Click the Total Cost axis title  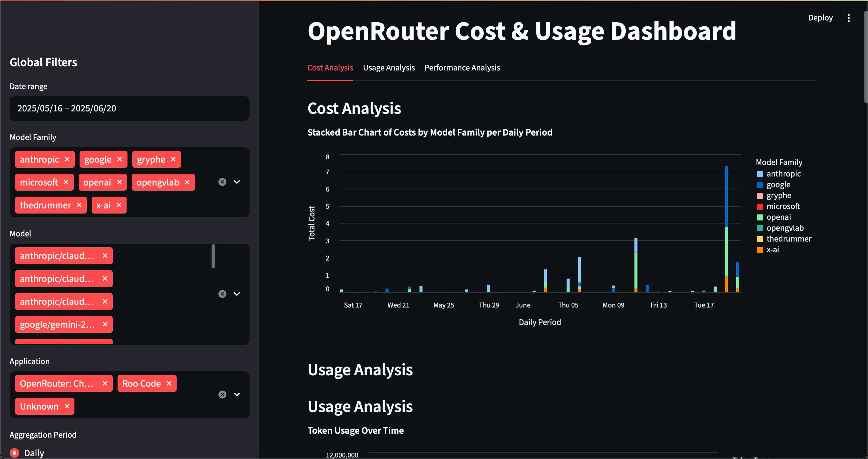[312, 223]
